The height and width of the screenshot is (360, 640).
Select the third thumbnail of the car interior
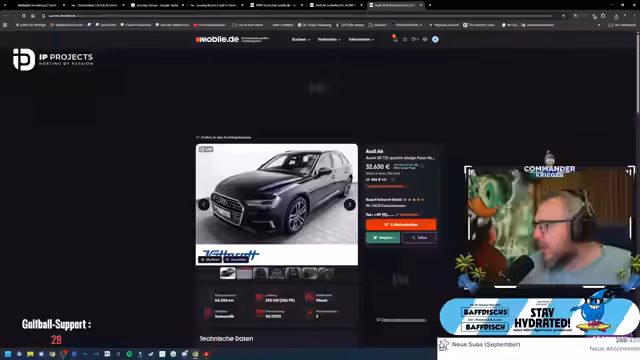(260, 273)
